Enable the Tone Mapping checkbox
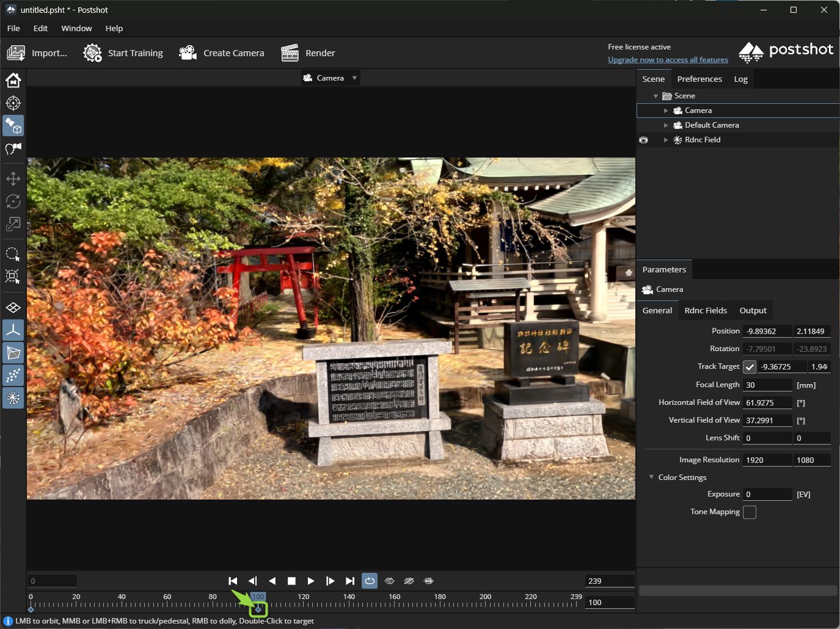This screenshot has width=840, height=629. pos(750,512)
